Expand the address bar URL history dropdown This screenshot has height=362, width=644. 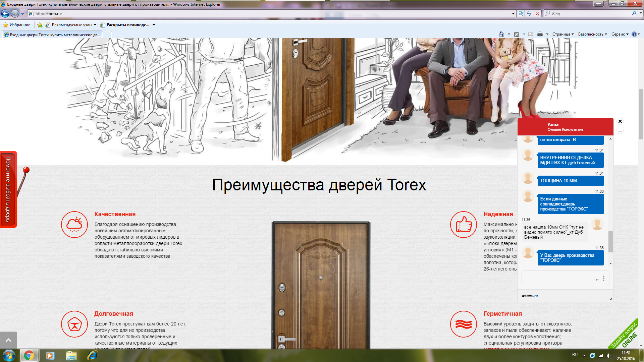[513, 14]
